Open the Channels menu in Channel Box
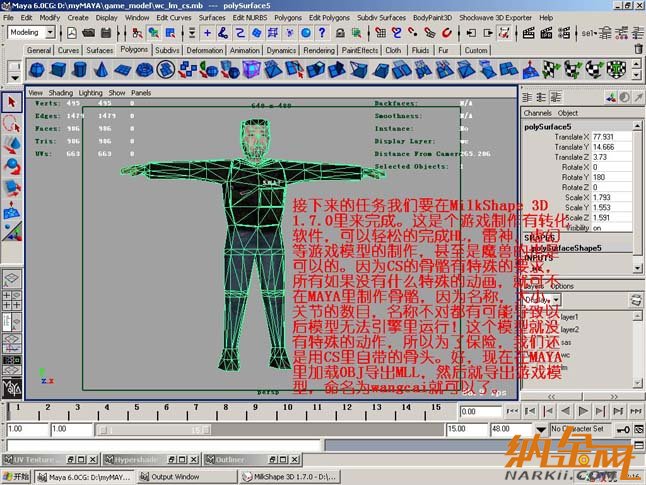The image size is (646, 485). pyautogui.click(x=537, y=113)
